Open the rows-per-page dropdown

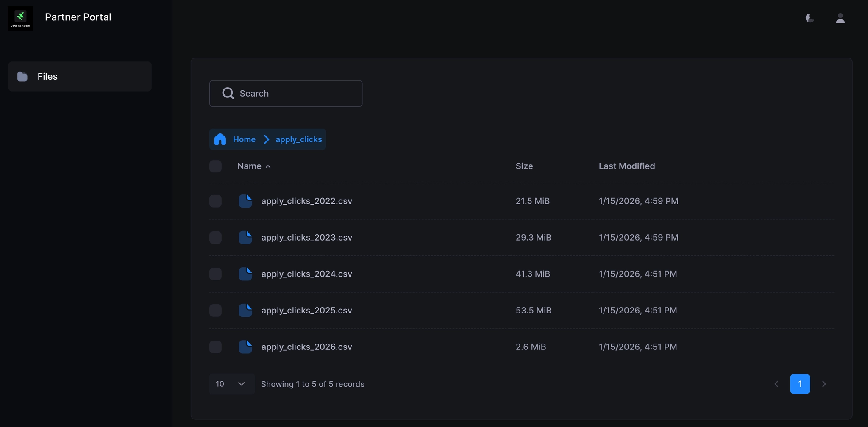(x=231, y=384)
